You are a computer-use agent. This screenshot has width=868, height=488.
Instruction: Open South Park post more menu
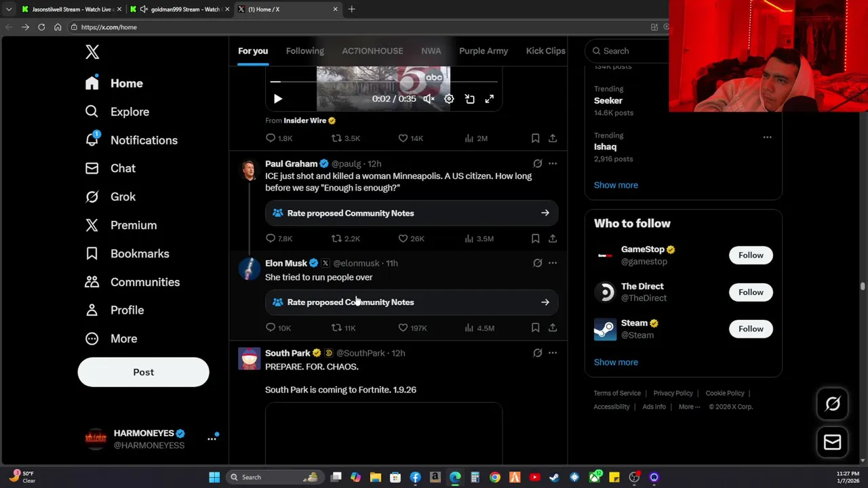pos(553,353)
